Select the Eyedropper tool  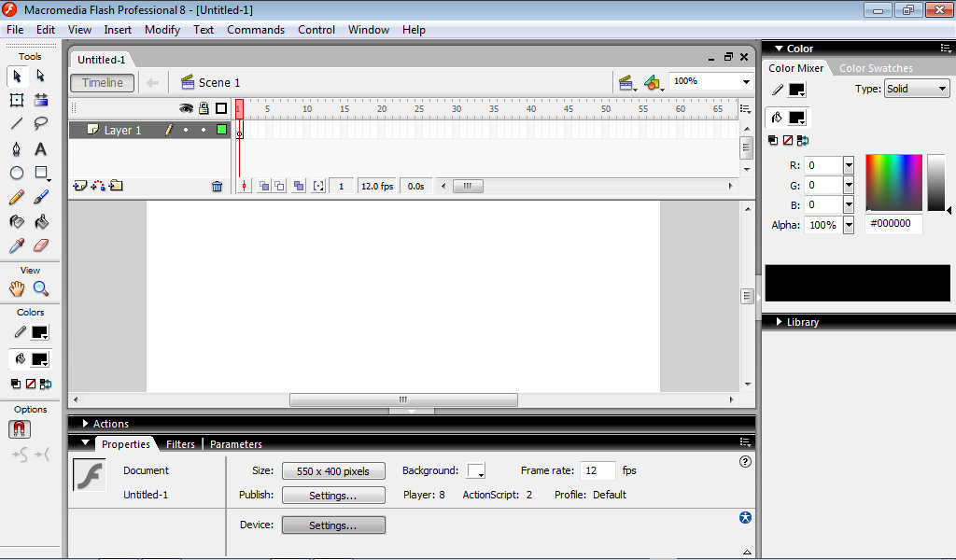tap(17, 245)
